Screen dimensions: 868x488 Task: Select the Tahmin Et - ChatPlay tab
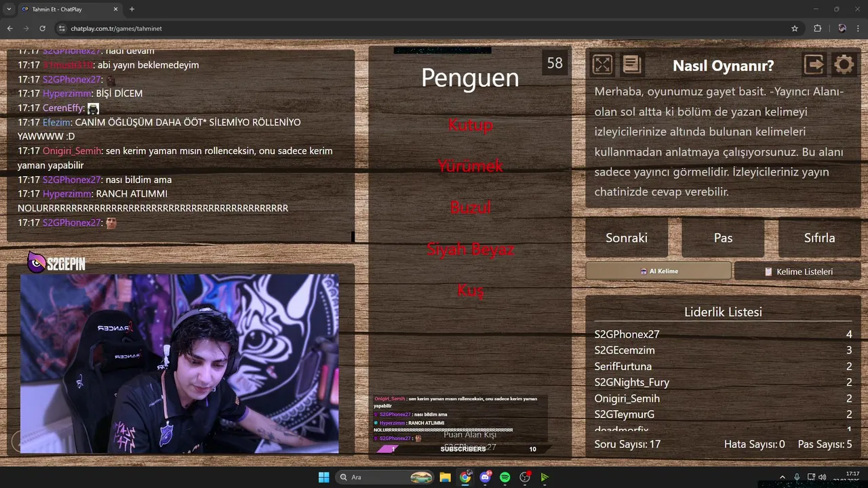(x=69, y=9)
